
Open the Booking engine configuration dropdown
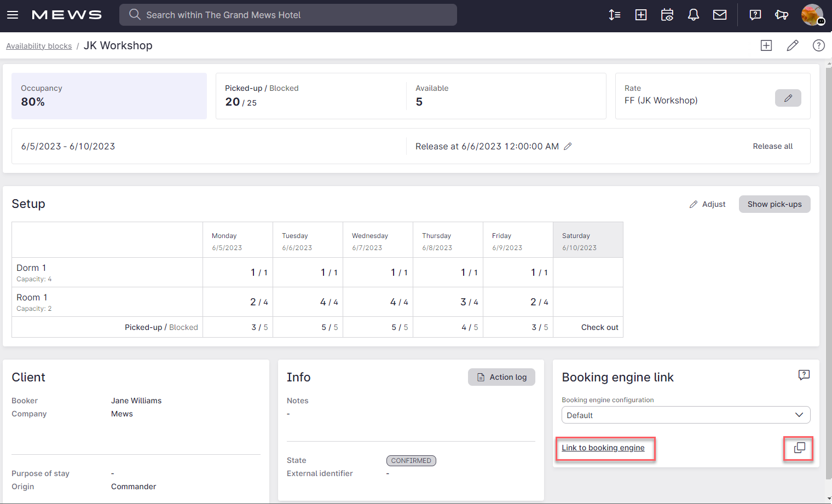click(x=685, y=415)
